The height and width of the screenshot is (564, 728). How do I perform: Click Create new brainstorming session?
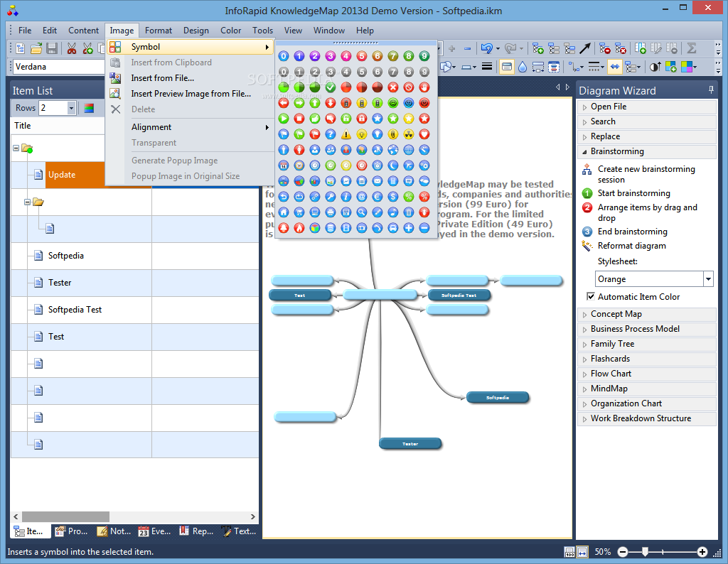click(646, 175)
